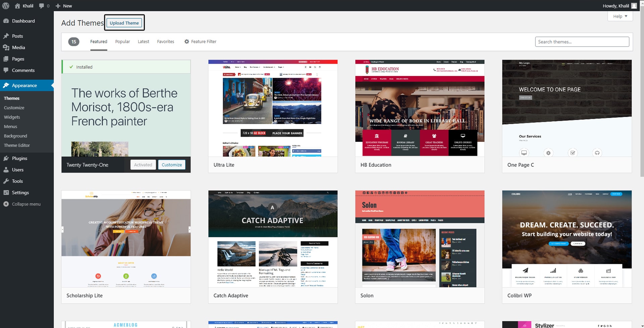Expand the Help dropdown

point(620,16)
